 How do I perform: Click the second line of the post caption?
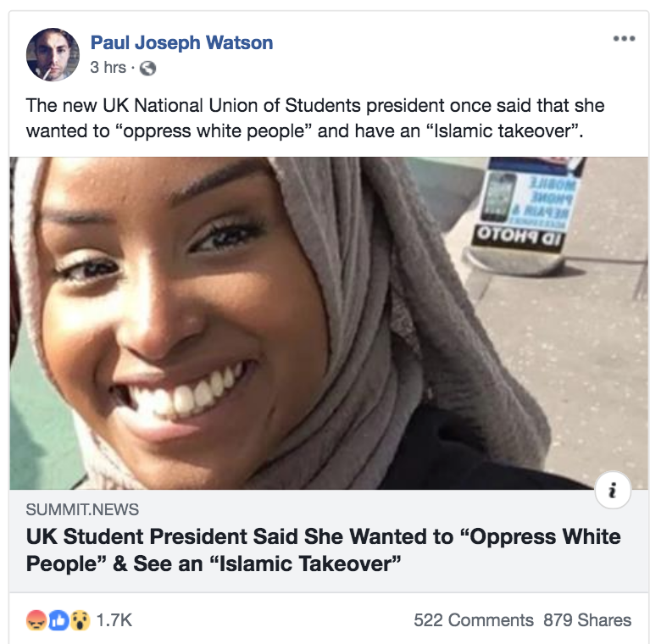click(x=305, y=131)
